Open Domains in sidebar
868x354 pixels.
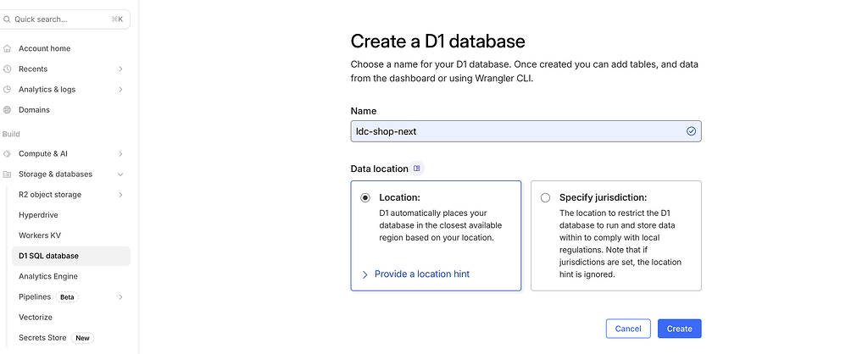tap(34, 110)
